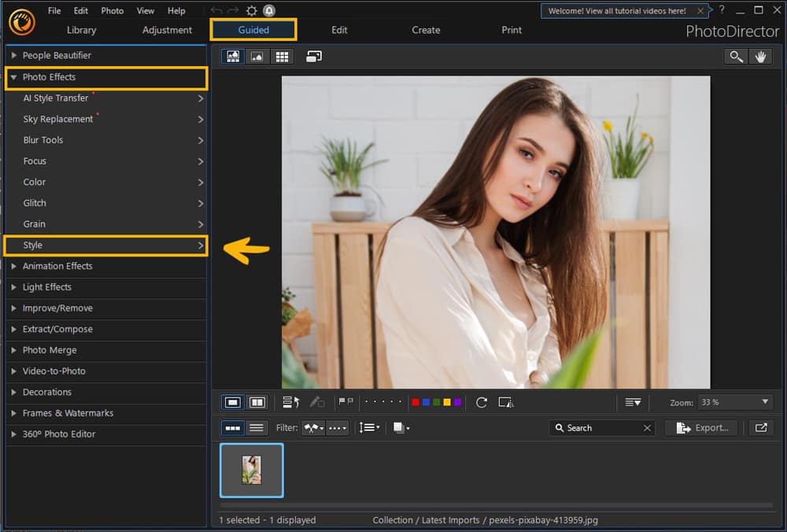The width and height of the screenshot is (787, 532).
Task: Click the Export button
Action: [x=701, y=427]
